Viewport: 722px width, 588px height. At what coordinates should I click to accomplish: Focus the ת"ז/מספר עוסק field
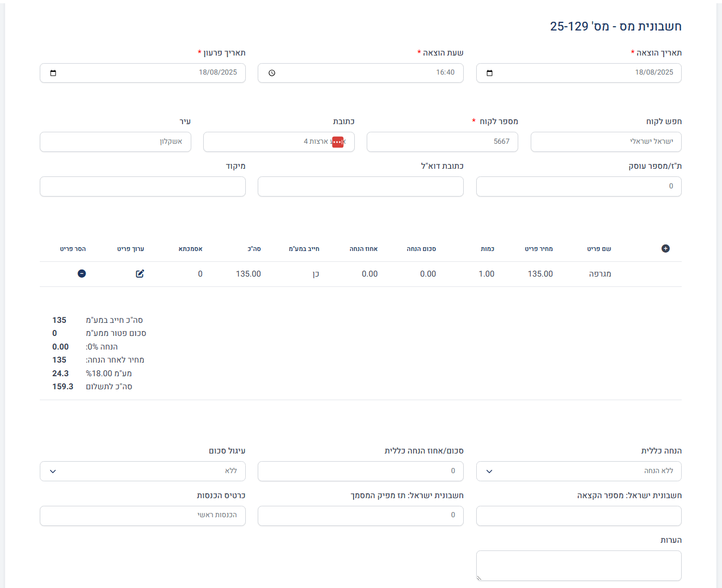[x=579, y=186]
